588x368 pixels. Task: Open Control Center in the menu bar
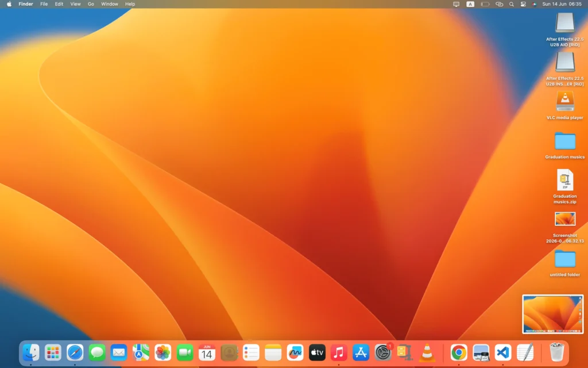523,4
